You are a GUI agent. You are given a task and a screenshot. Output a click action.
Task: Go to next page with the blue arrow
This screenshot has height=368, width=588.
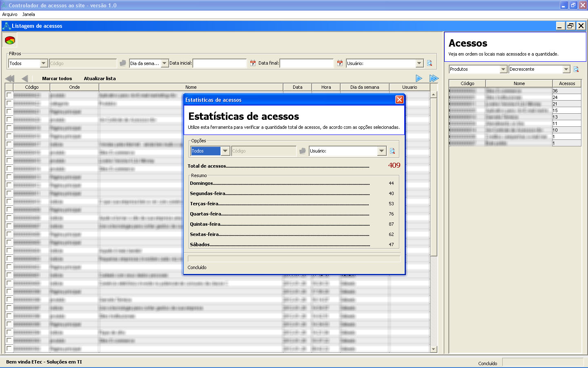point(419,78)
